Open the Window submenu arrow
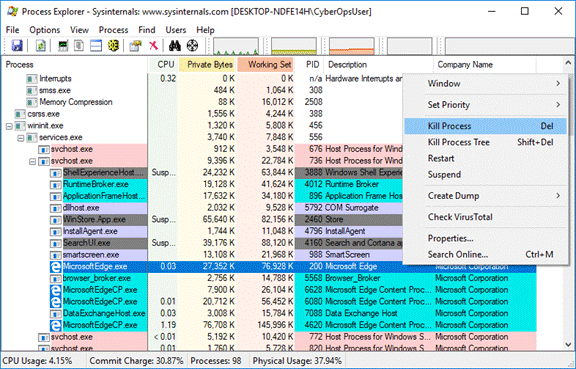 pyautogui.click(x=558, y=83)
